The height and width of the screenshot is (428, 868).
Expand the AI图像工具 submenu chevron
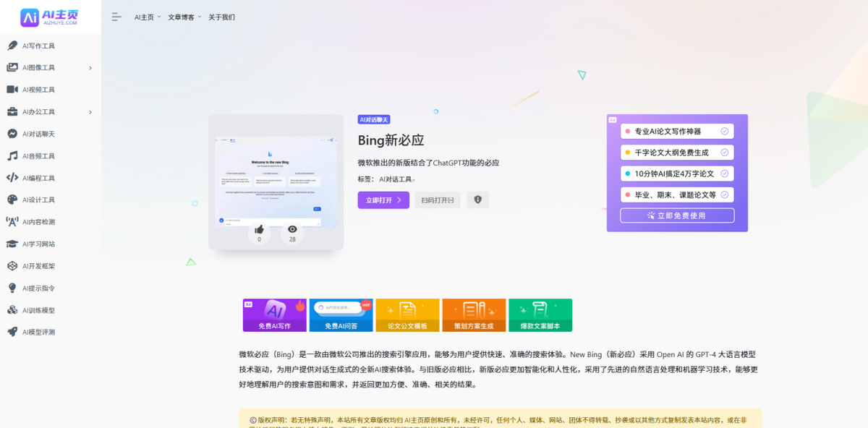90,68
